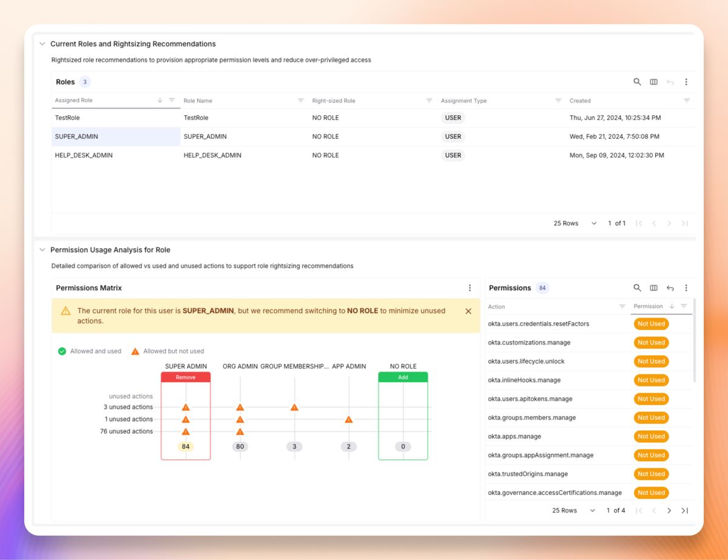Click undo icon in Roles toolbar
Viewport: 728px width, 560px height.
point(670,82)
